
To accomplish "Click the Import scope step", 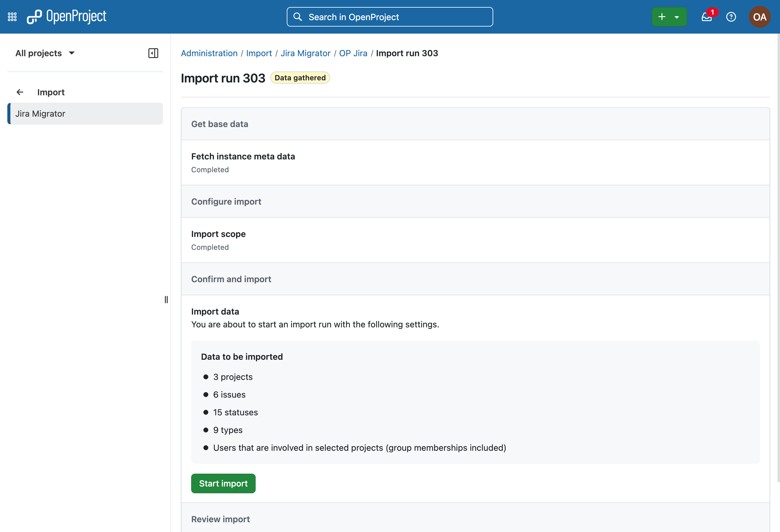I will (x=475, y=240).
